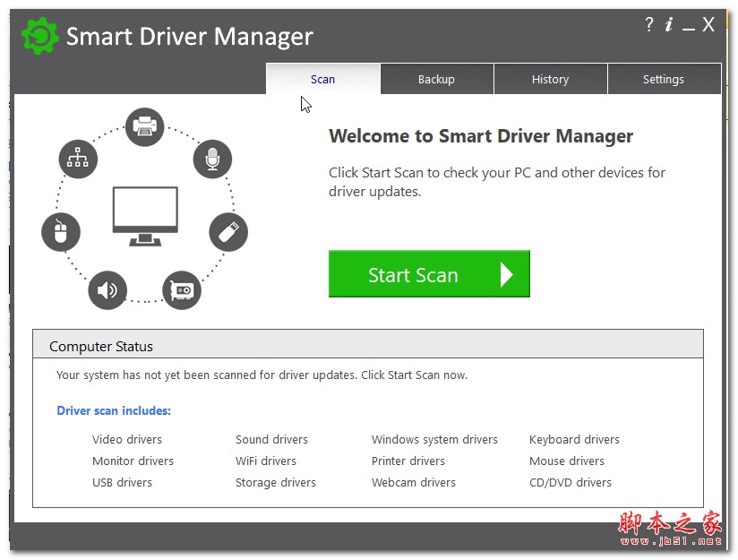This screenshot has width=738, height=560.
Task: Click the mouse device icon
Action: click(61, 232)
